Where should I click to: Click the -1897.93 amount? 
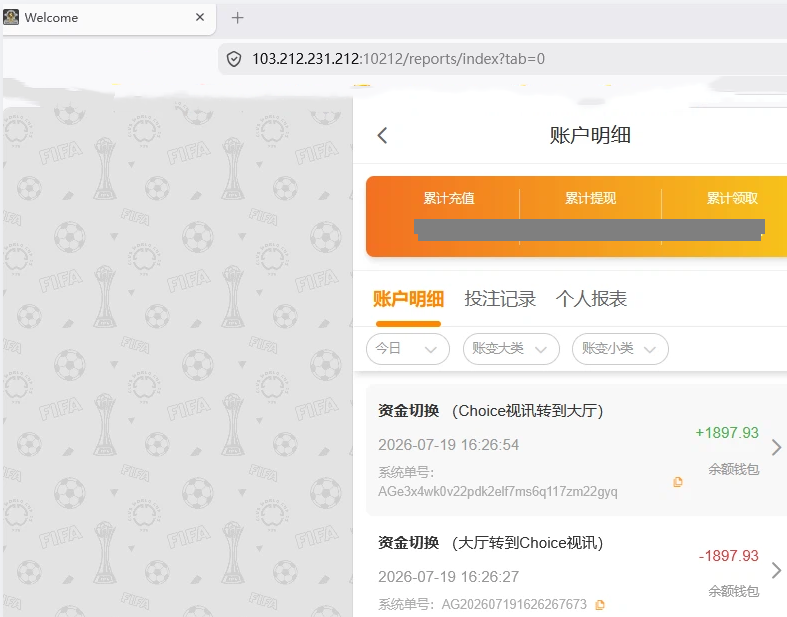pyautogui.click(x=728, y=556)
